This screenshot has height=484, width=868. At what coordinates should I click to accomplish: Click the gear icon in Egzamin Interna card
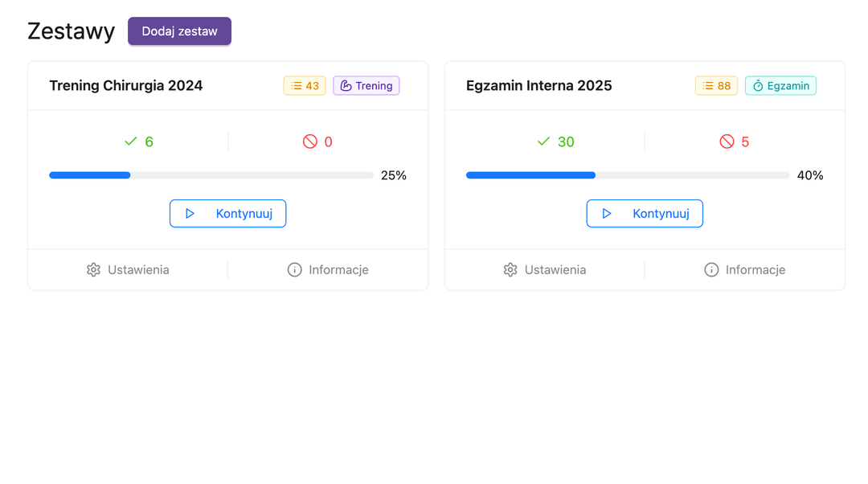[x=510, y=269]
